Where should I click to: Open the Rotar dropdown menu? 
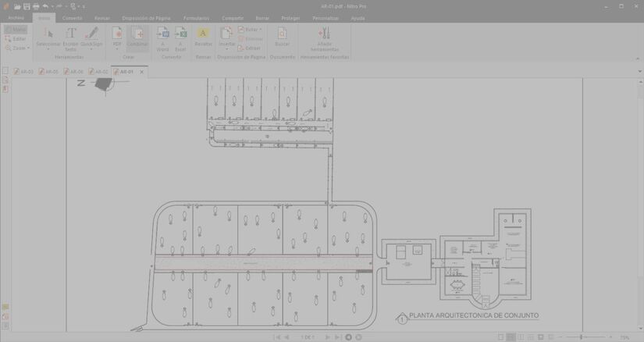(251, 29)
